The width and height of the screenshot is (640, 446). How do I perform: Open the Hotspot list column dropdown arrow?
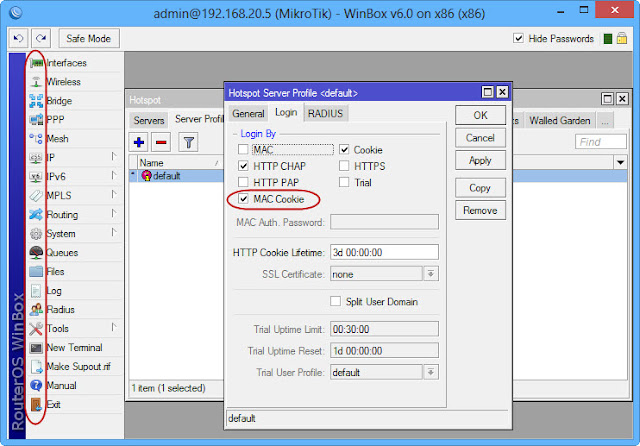[x=620, y=162]
